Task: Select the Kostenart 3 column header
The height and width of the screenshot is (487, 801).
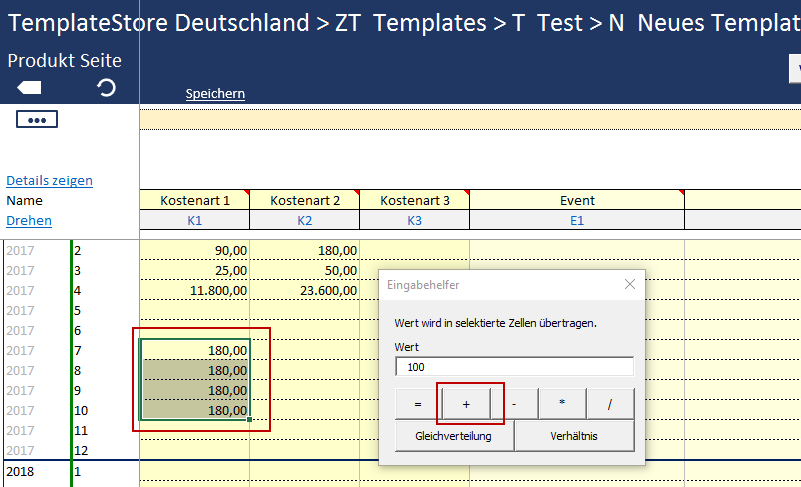Action: point(414,200)
